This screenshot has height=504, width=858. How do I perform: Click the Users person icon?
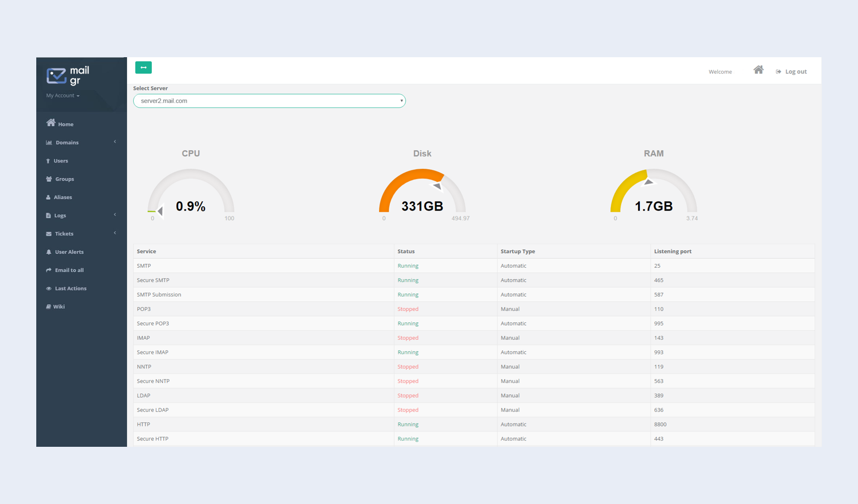(48, 161)
